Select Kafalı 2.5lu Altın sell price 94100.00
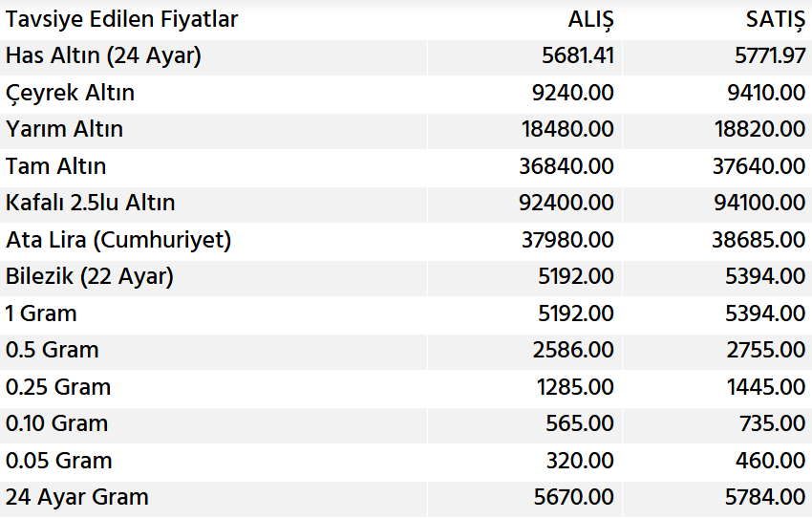The width and height of the screenshot is (812, 519). 759,203
